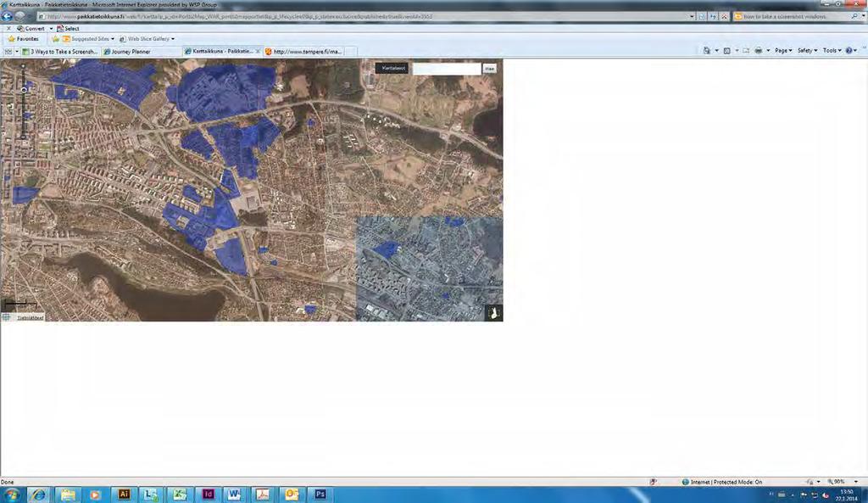This screenshot has height=503, width=868.
Task: Open Windows Explorer from the taskbar
Action: (x=68, y=495)
